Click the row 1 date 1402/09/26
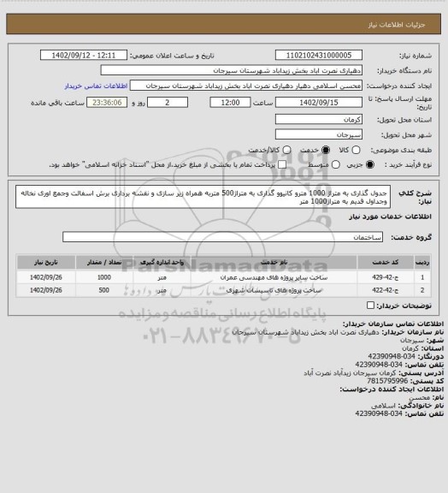Viewport: 448px width, 493px height. coord(46,277)
